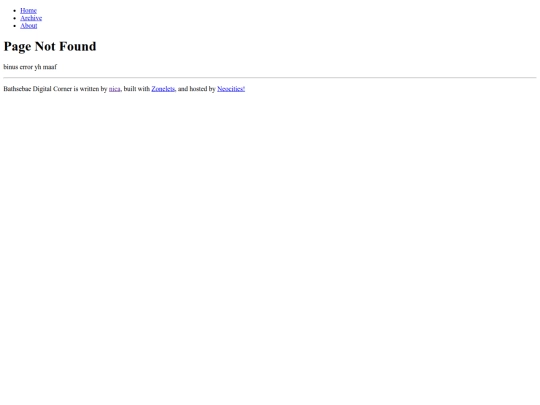The height and width of the screenshot is (405, 540).
Task: Click the bullet marker beside About
Action: click(14, 26)
